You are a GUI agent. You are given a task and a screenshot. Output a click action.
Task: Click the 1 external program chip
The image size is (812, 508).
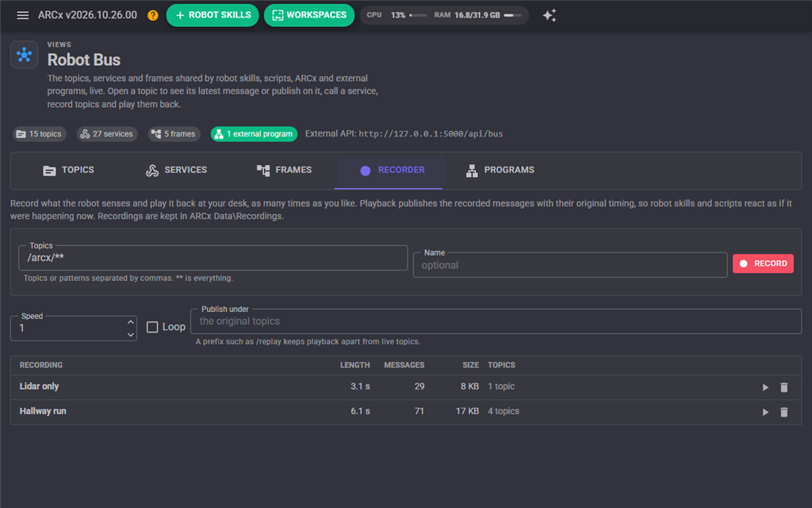coord(255,133)
